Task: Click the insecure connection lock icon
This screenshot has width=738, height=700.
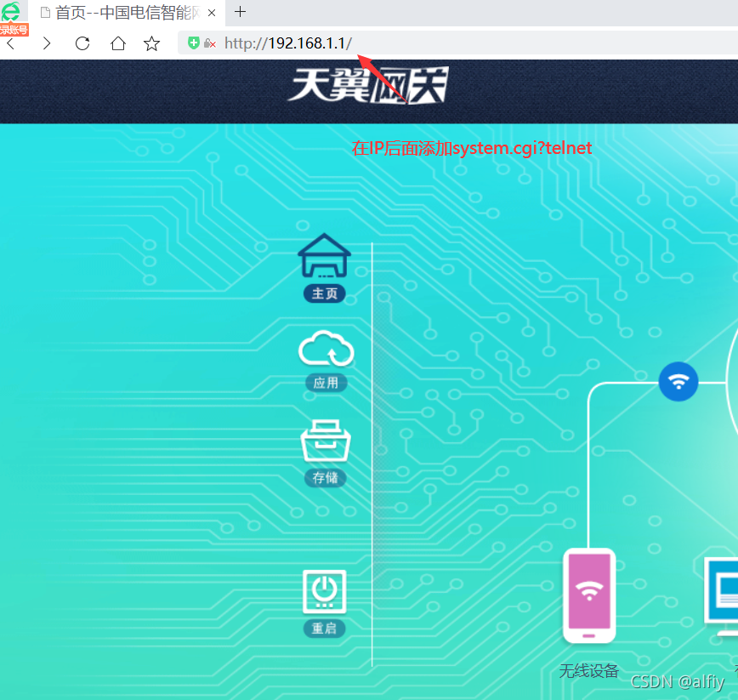Action: coord(209,43)
